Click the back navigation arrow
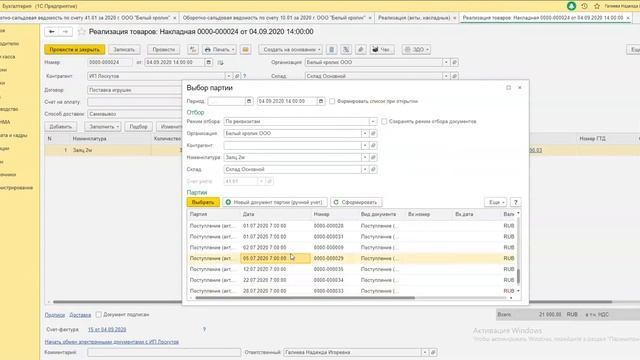The height and width of the screenshot is (360, 640). point(52,31)
